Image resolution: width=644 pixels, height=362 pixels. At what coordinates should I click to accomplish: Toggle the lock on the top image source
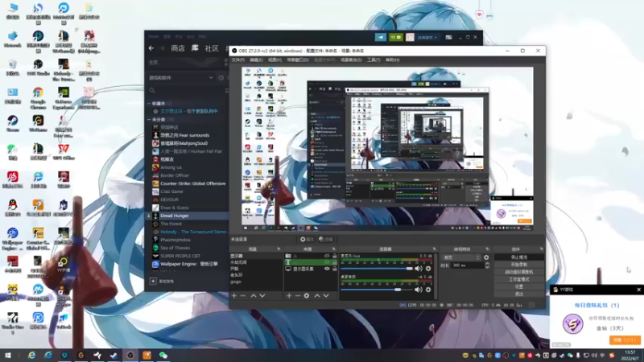click(x=335, y=256)
